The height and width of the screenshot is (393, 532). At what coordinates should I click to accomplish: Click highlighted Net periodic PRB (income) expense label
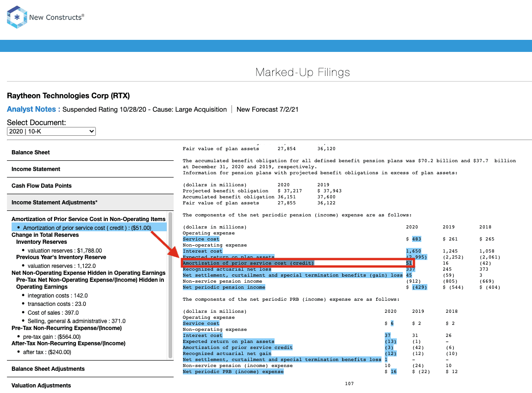click(x=233, y=372)
